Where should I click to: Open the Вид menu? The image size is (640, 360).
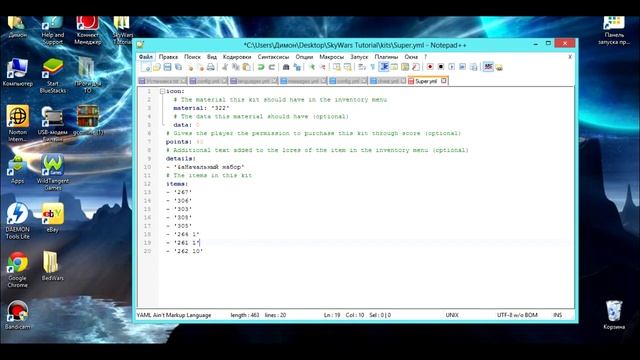coord(211,57)
